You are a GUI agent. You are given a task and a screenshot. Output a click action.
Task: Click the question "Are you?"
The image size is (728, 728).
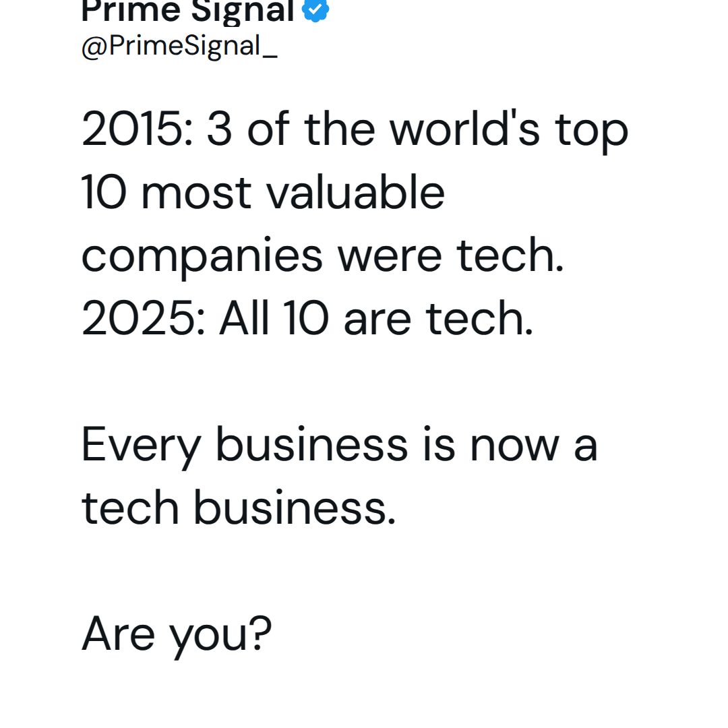(x=177, y=634)
